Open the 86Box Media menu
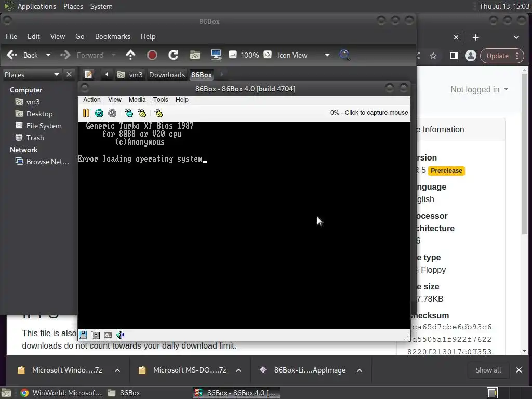The height and width of the screenshot is (399, 532). point(137,100)
